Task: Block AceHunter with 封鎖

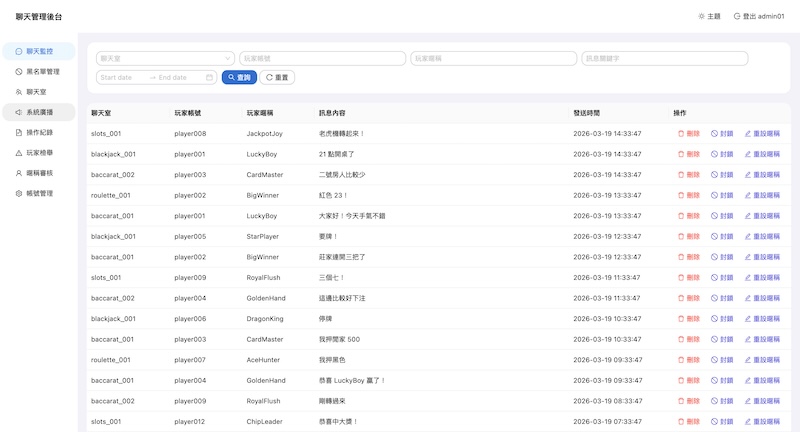Action: tap(722, 360)
